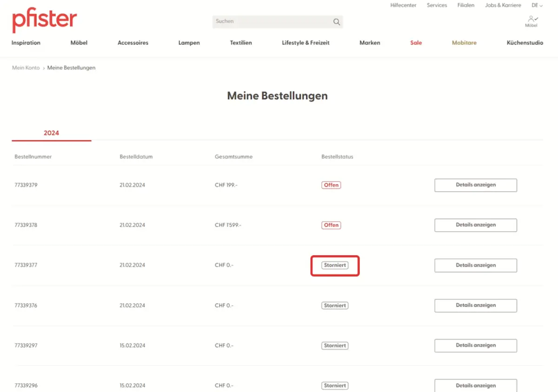Open the Hilfecenter link
Image resolution: width=558 pixels, height=392 pixels.
pos(403,5)
